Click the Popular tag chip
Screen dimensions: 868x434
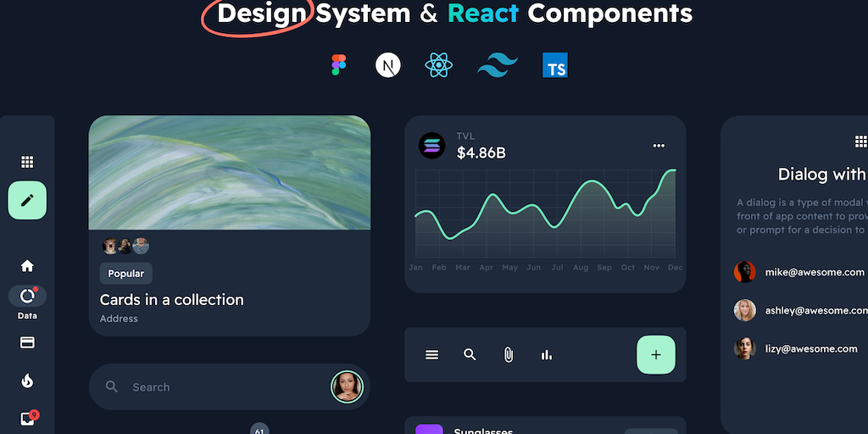(x=125, y=274)
